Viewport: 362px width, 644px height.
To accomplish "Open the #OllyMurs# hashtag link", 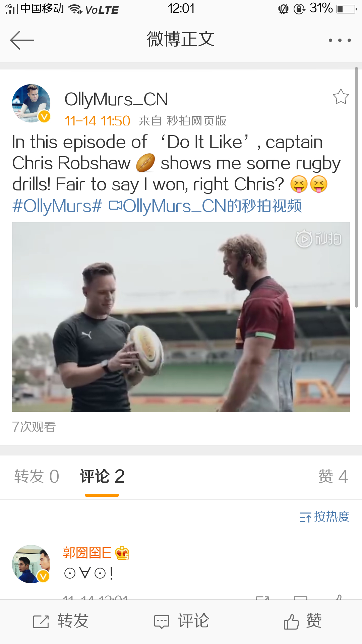I will 57,206.
